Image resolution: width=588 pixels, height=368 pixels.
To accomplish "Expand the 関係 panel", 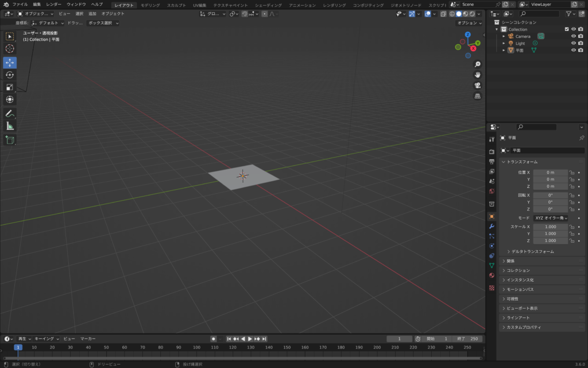I will 542,261.
